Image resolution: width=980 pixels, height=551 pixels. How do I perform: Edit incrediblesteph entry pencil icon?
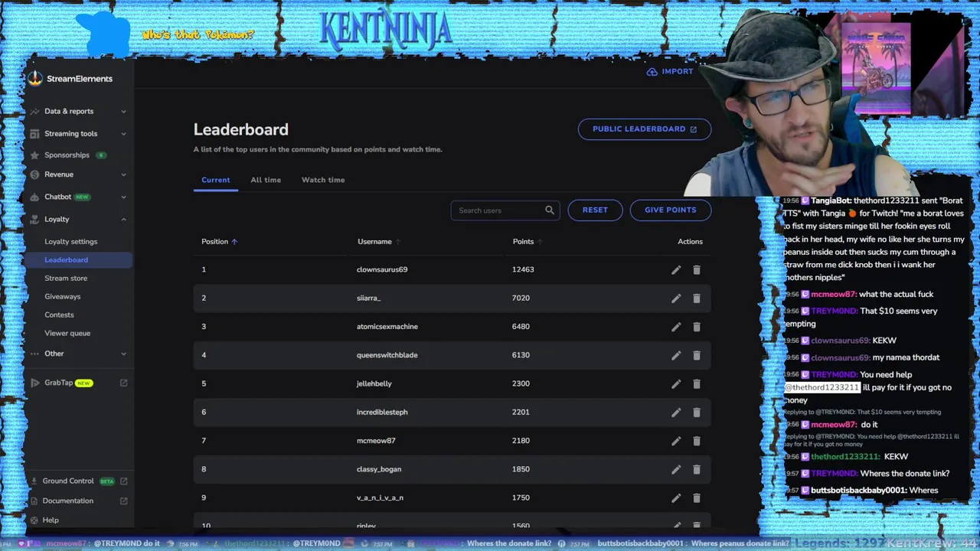[x=676, y=412]
